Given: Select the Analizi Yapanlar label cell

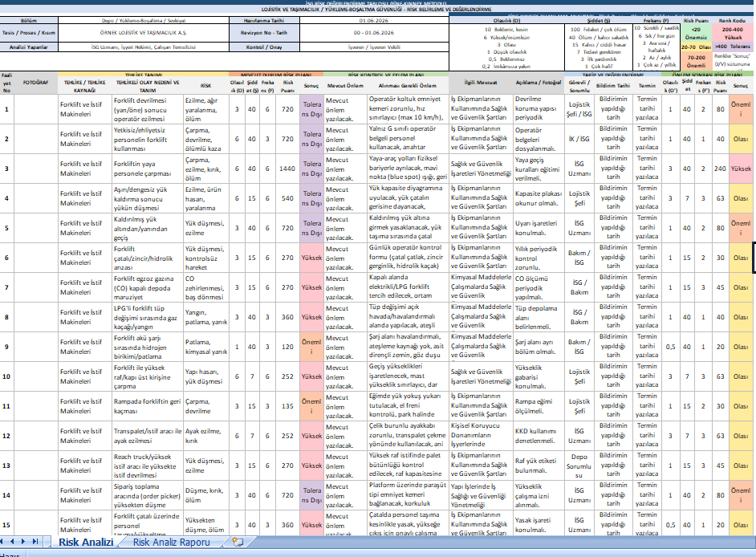Looking at the screenshot, I should click(29, 47).
